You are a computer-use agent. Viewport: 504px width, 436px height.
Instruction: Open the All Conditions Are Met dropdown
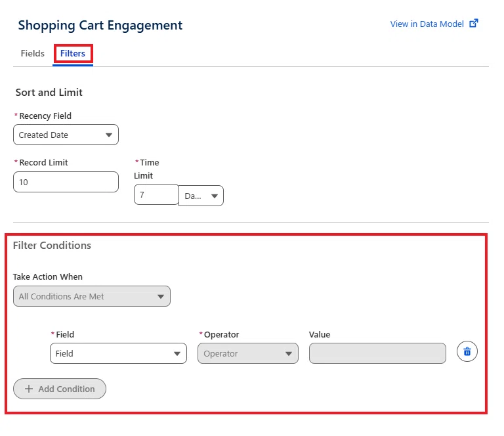(x=92, y=296)
